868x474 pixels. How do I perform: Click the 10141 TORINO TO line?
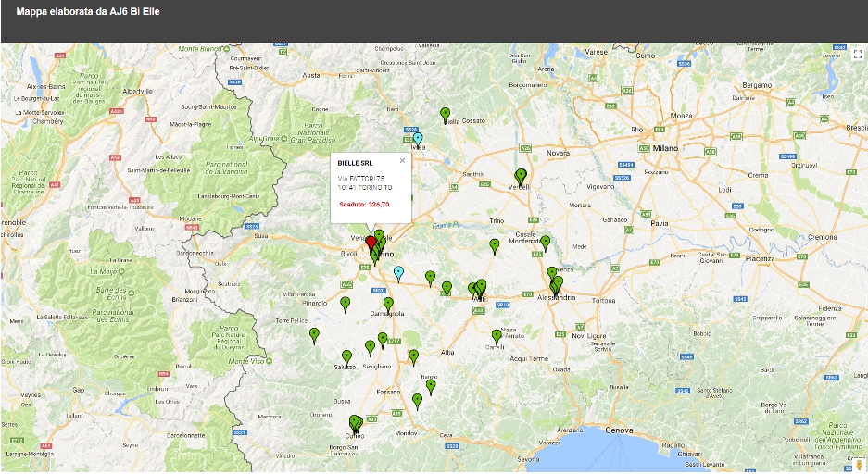pyautogui.click(x=365, y=188)
